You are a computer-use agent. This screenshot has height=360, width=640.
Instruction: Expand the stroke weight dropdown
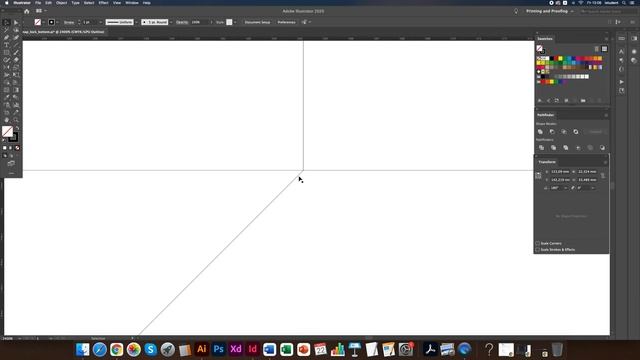pos(100,22)
